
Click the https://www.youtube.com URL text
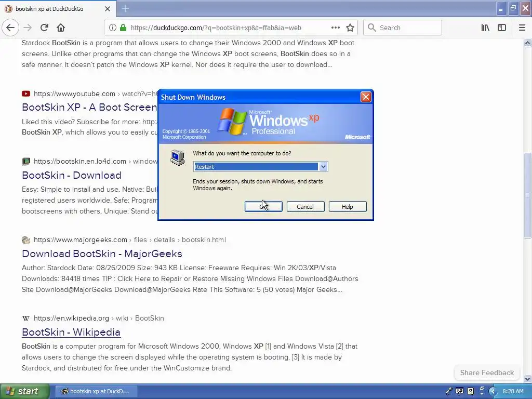pos(75,94)
